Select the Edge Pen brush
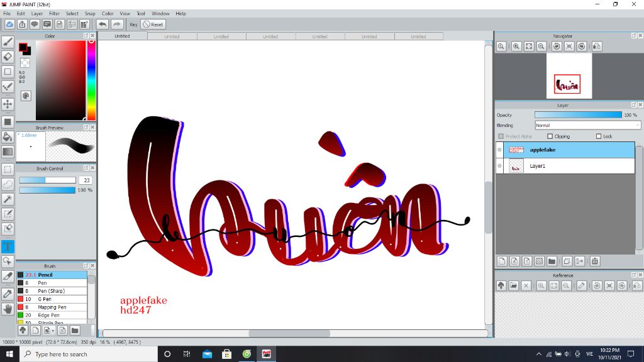Image resolution: width=644 pixels, height=362 pixels. [x=52, y=315]
